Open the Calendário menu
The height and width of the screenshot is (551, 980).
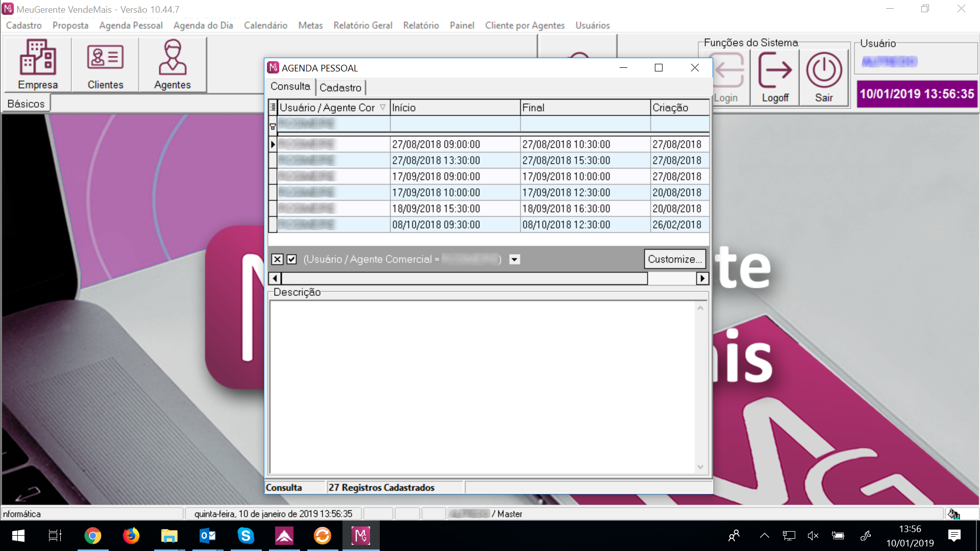click(x=265, y=25)
